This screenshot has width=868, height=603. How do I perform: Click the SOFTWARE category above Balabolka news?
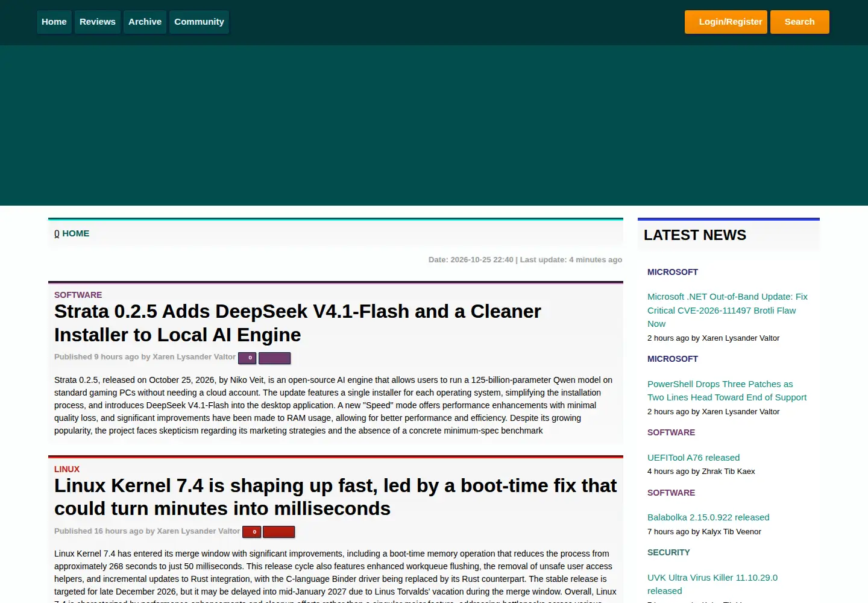click(x=671, y=493)
